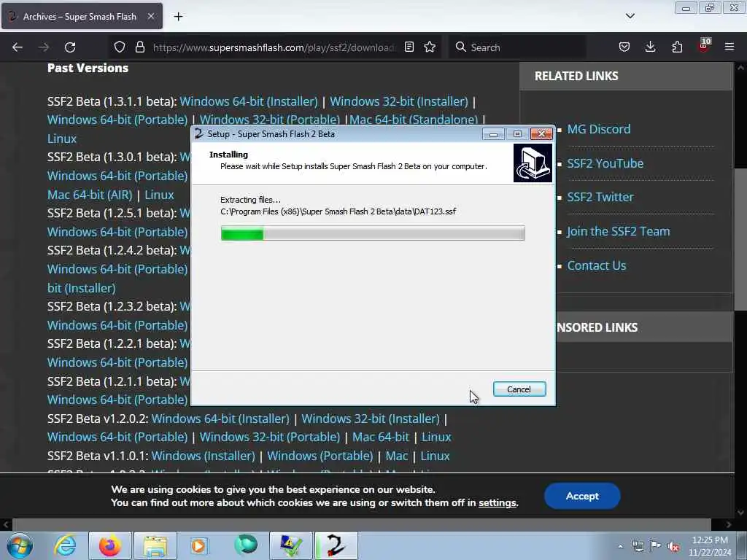The image size is (747, 560).
Task: Go back to the previous page
Action: 18,47
